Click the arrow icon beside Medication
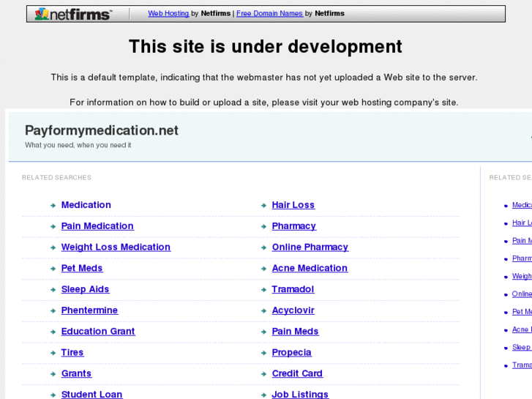Image resolution: width=532 pixels, height=399 pixels. (x=53, y=206)
